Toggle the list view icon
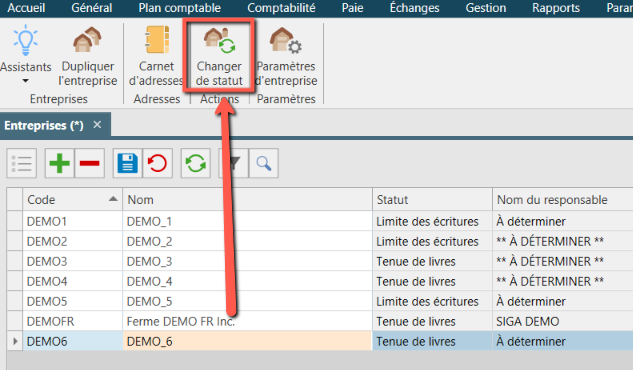 [22, 163]
